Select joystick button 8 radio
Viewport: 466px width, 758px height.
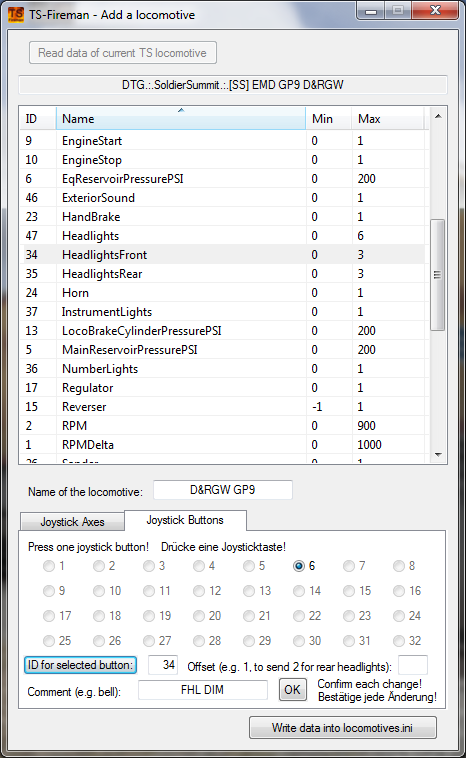(399, 566)
